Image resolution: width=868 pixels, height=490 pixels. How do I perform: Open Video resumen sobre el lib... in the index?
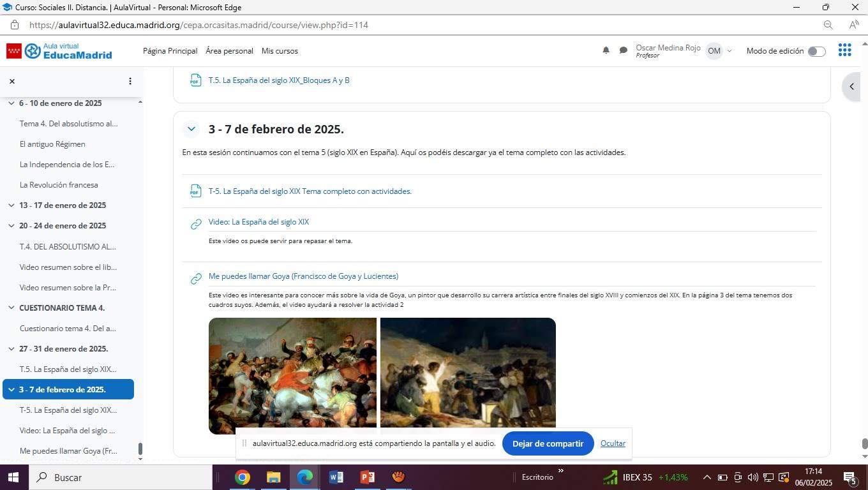click(68, 267)
